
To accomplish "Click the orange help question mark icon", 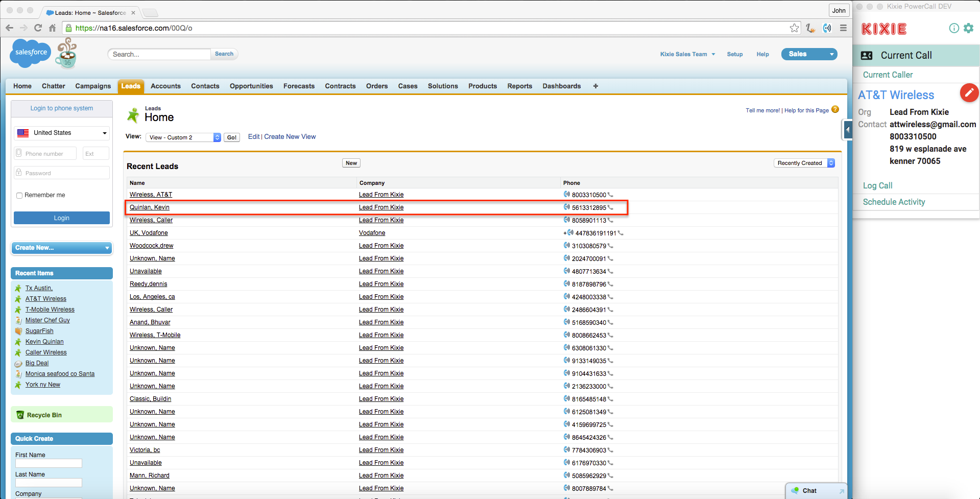I will tap(835, 109).
